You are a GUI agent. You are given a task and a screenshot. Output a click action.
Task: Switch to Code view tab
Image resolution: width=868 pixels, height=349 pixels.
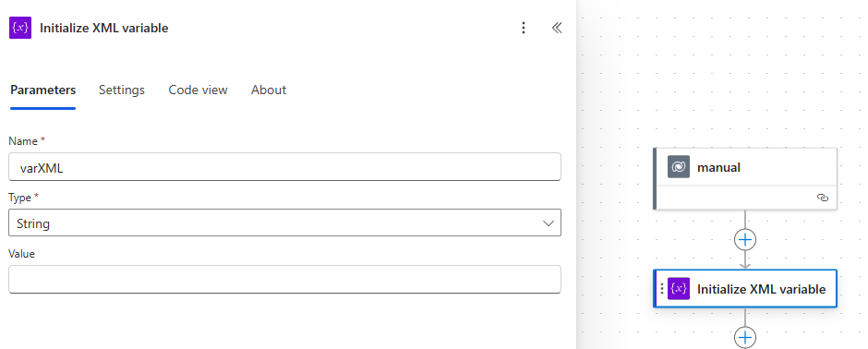point(198,90)
